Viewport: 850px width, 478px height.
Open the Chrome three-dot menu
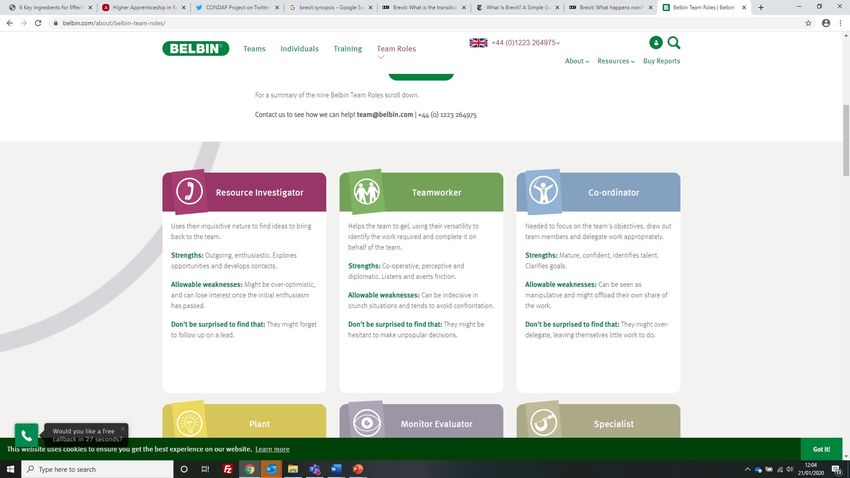(x=841, y=23)
